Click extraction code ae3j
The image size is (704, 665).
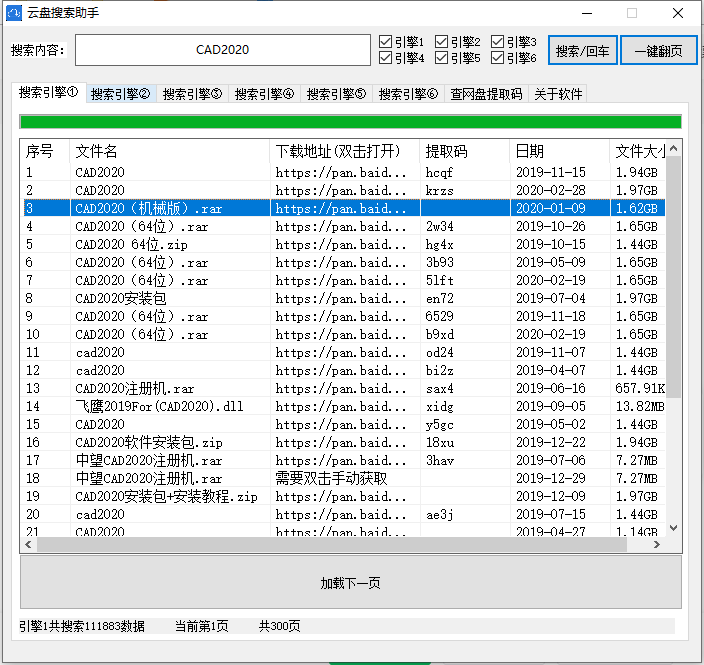tap(440, 515)
